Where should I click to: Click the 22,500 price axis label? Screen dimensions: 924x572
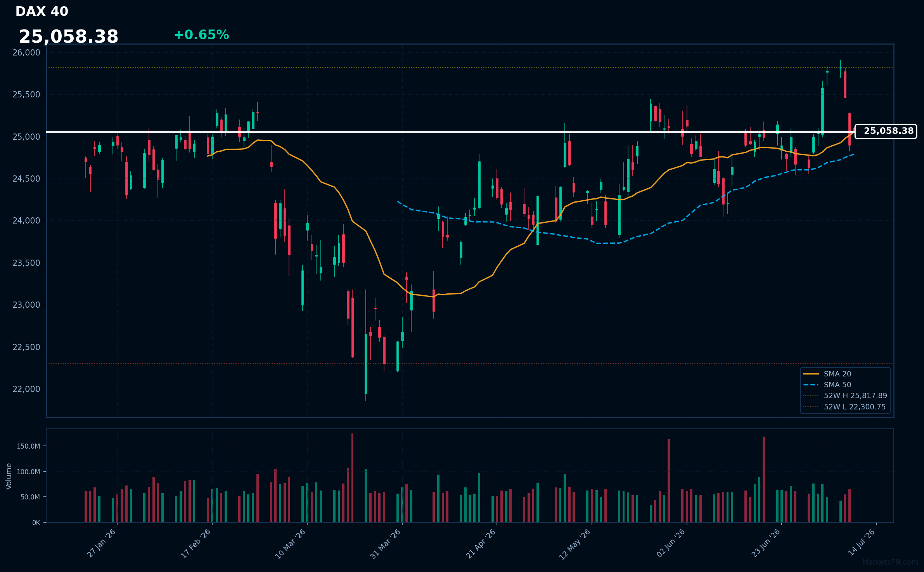tap(26, 347)
